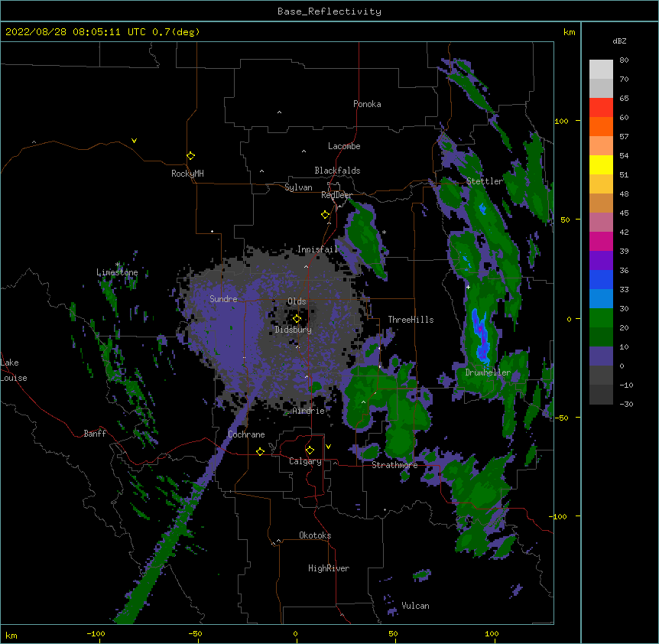The image size is (659, 644).
Task: Click the yellow marker above the Calgary label
Action: 310,450
